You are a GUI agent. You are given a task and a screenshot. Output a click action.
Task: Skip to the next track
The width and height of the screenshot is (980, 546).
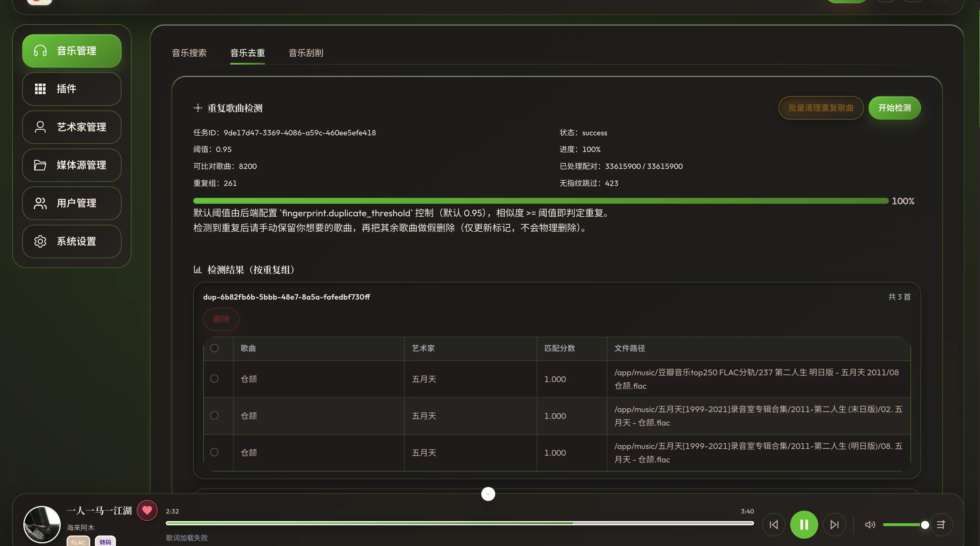pyautogui.click(x=834, y=525)
